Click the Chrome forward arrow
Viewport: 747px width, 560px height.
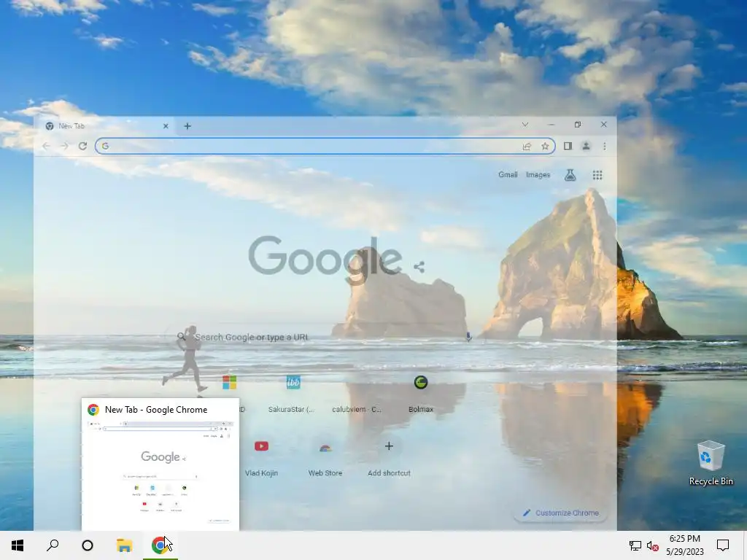64,146
